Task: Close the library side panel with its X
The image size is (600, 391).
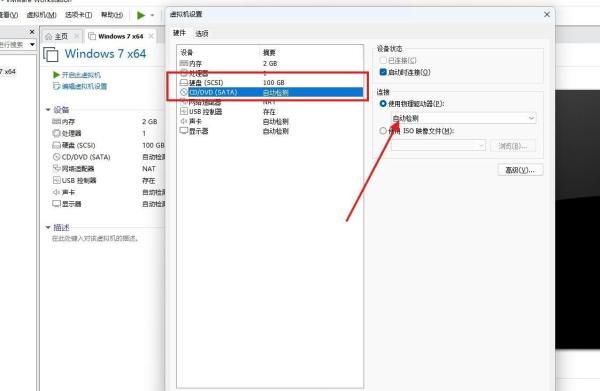Action: tap(32, 32)
